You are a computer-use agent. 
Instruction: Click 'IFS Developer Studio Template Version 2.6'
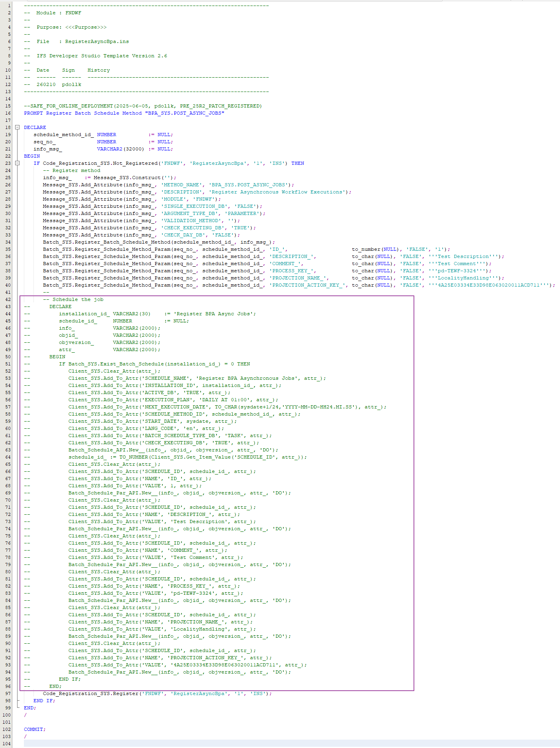click(x=102, y=56)
